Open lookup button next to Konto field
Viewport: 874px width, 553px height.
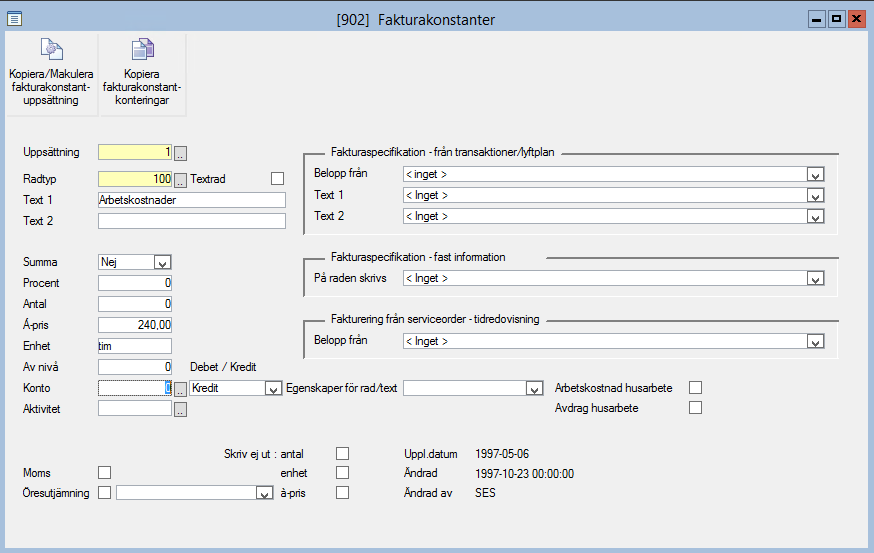coord(180,389)
